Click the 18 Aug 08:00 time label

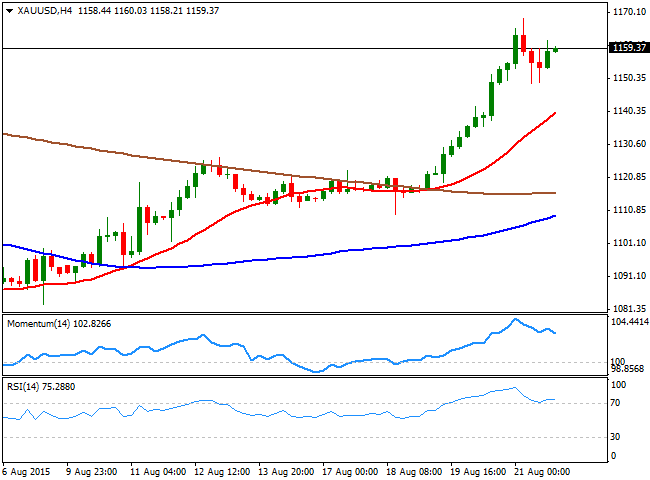point(414,472)
